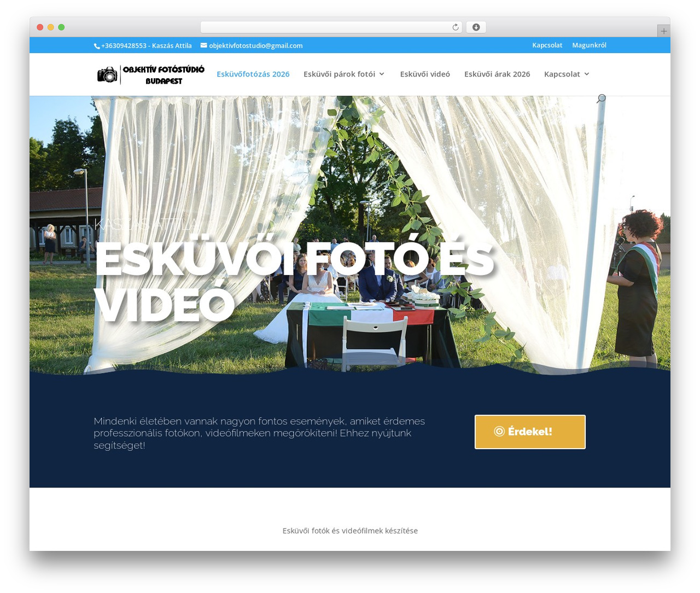
Task: Click the envelope email icon
Action: [203, 45]
